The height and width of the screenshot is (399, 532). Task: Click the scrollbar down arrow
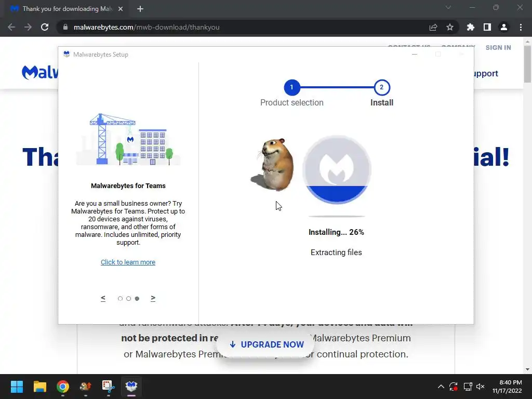tap(527, 369)
